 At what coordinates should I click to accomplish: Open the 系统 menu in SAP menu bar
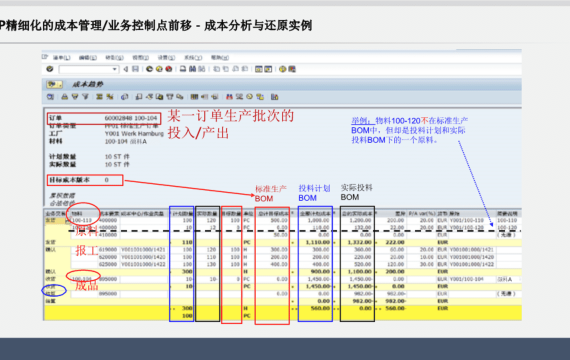[x=193, y=58]
